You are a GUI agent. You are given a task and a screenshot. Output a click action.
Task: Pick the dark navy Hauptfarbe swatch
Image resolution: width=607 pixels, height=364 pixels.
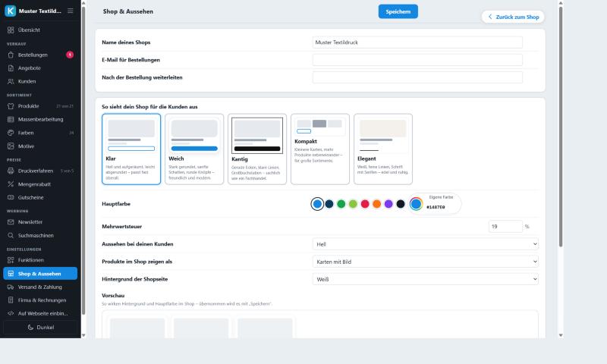[329, 204]
